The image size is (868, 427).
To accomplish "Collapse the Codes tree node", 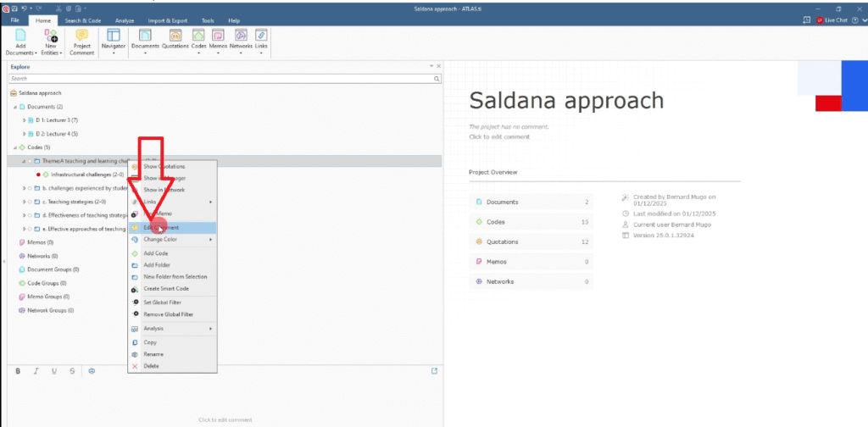I will pyautogui.click(x=14, y=147).
